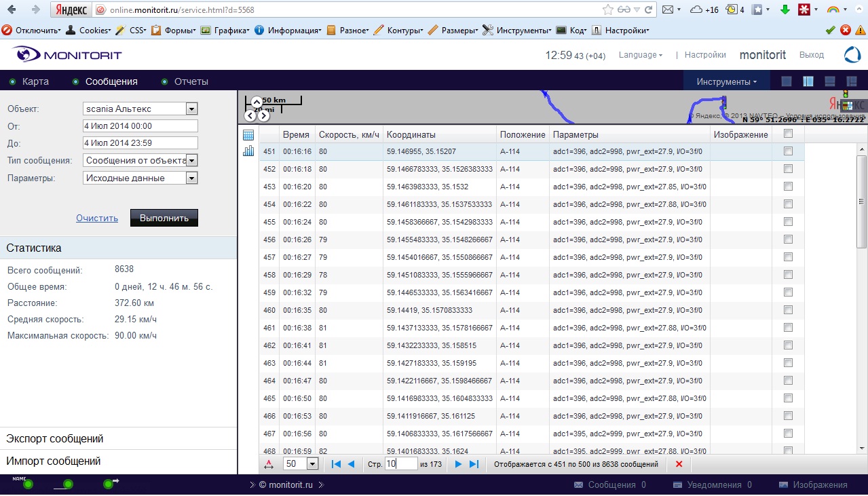
Task: Open the Отчеты tab
Action: (x=191, y=81)
